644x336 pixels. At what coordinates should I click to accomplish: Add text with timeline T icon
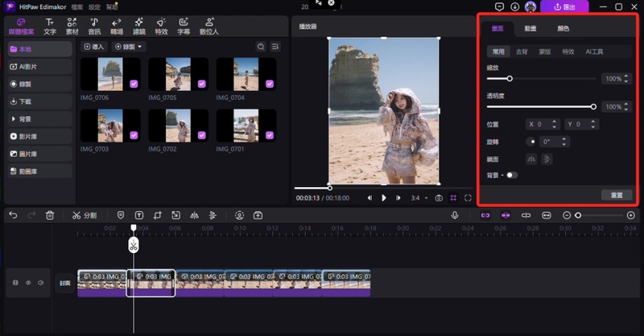pyautogui.click(x=138, y=215)
